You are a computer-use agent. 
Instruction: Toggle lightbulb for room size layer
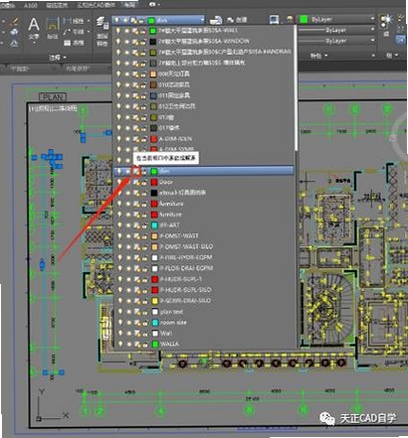pyautogui.click(x=120, y=322)
